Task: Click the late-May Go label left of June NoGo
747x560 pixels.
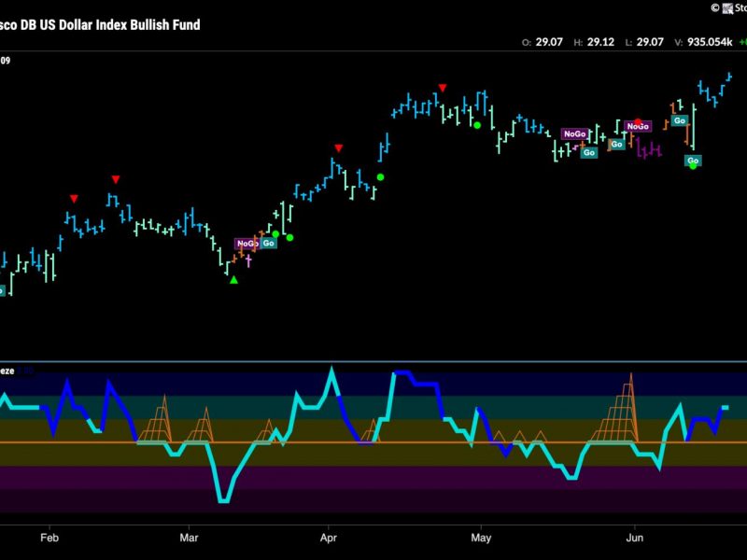Action: tap(616, 144)
